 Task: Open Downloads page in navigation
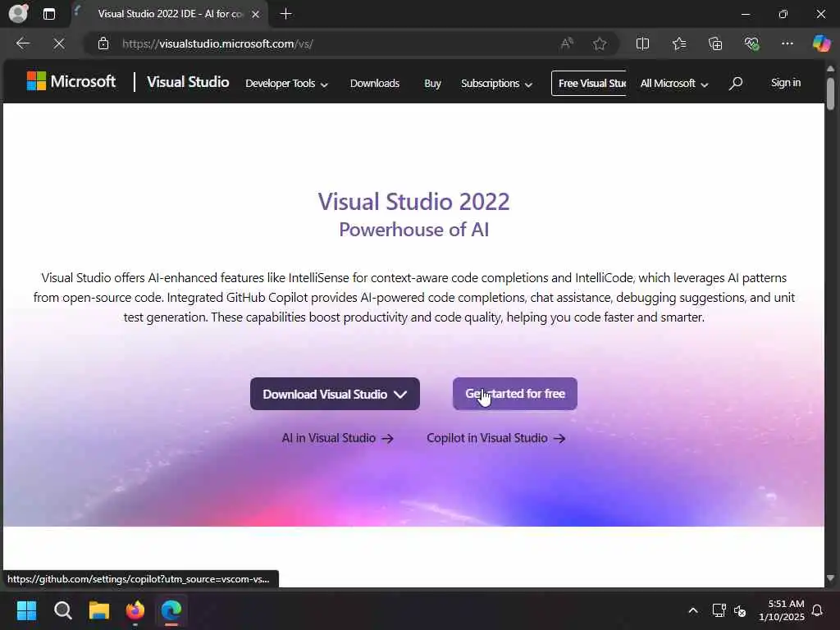pos(374,84)
